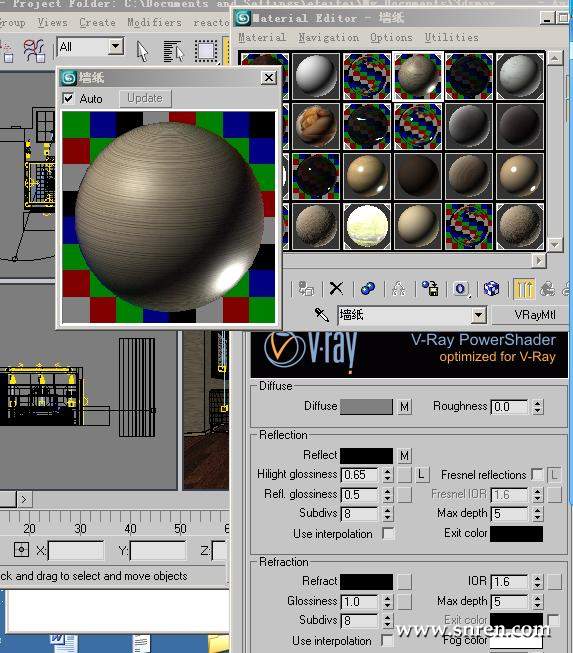Select bright cream-white sphere sample slot

pyautogui.click(x=367, y=226)
